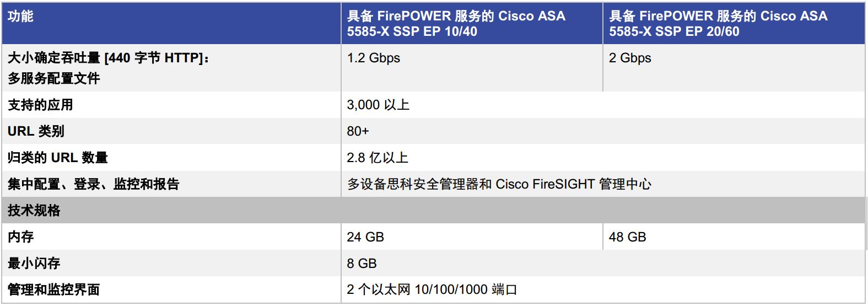Select the 2.8 亿以上 cell

(603, 158)
